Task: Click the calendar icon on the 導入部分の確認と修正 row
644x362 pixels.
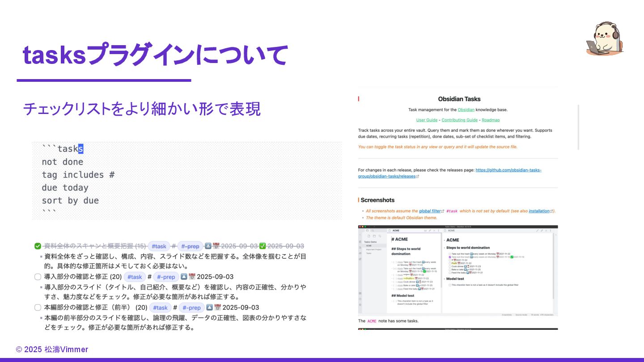Action: 192,277
